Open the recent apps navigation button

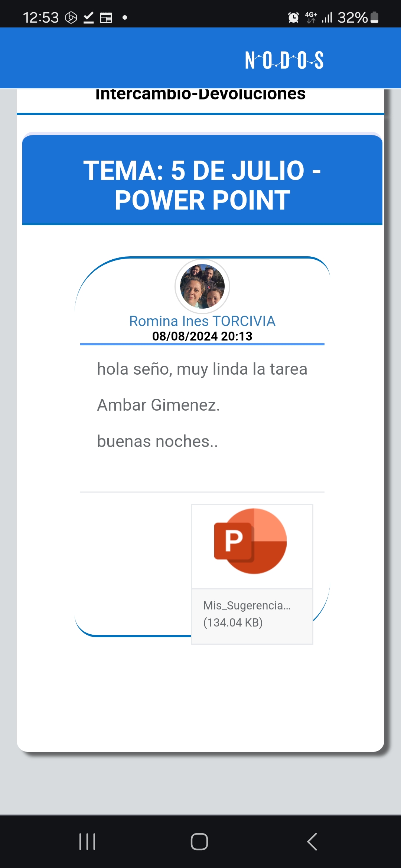point(87,841)
